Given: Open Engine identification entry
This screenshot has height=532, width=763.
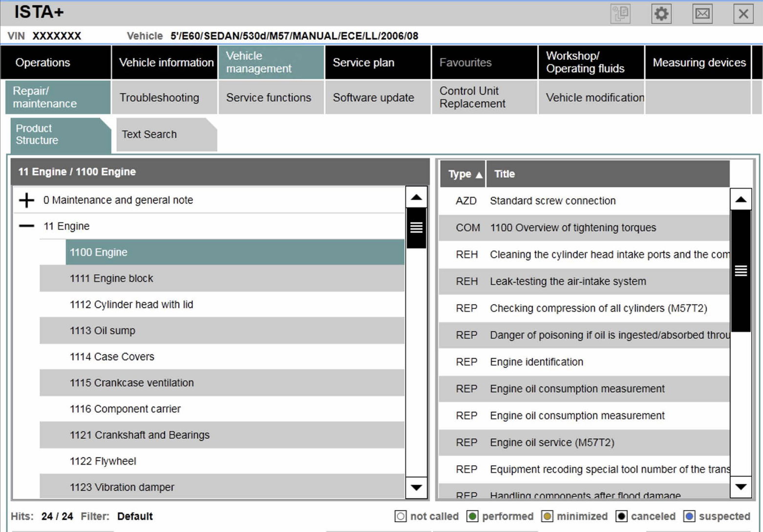Looking at the screenshot, I should (584, 362).
